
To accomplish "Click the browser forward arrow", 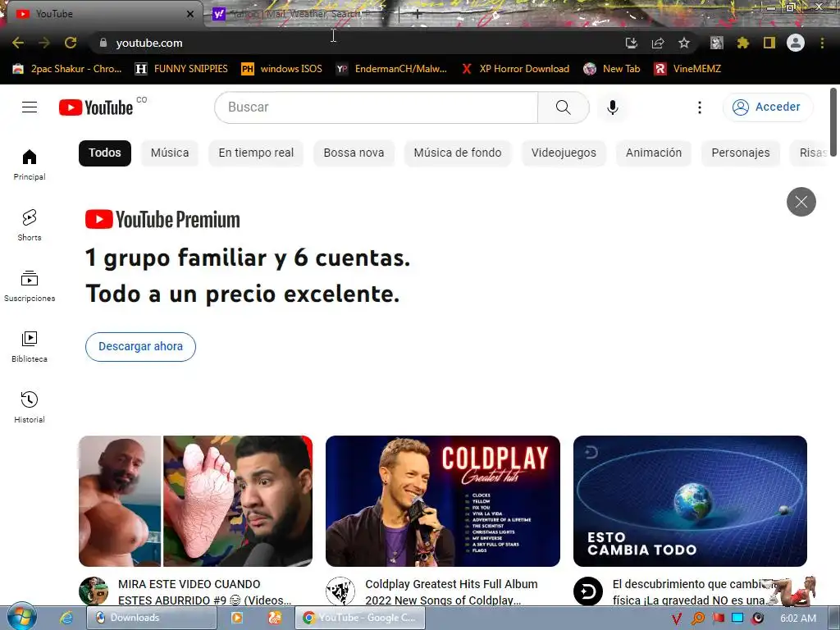I will click(44, 43).
